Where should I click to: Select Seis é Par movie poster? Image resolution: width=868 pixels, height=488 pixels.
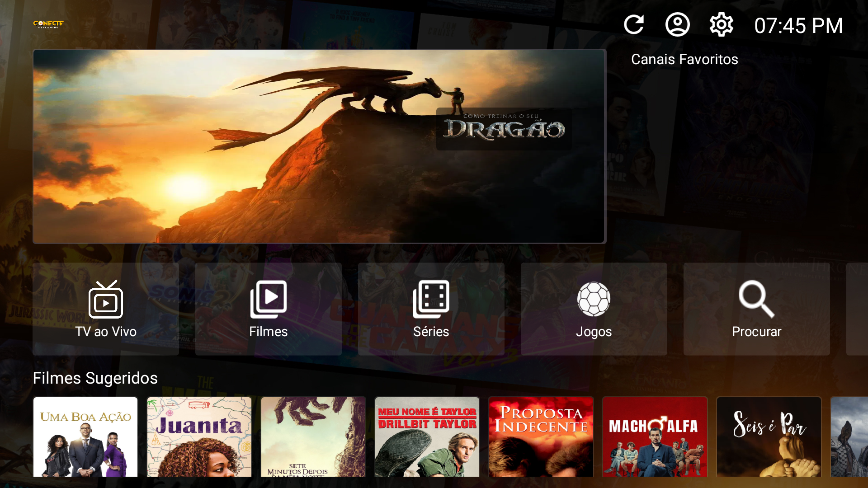pyautogui.click(x=769, y=436)
